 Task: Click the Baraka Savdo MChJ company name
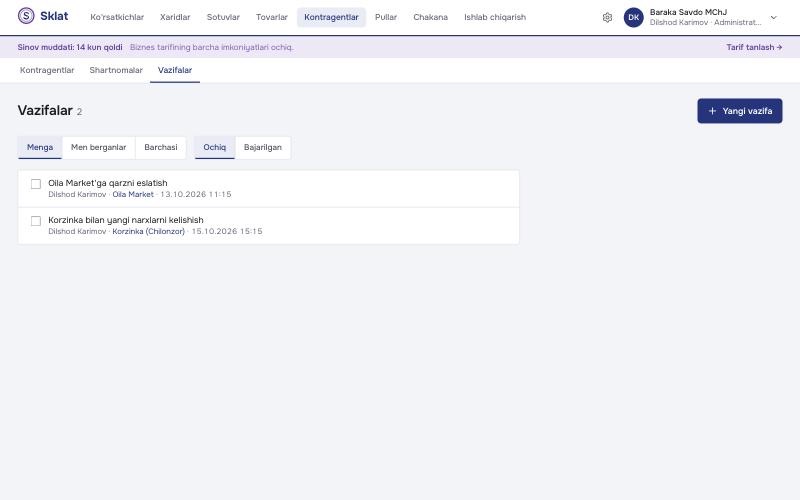pyautogui.click(x=688, y=12)
